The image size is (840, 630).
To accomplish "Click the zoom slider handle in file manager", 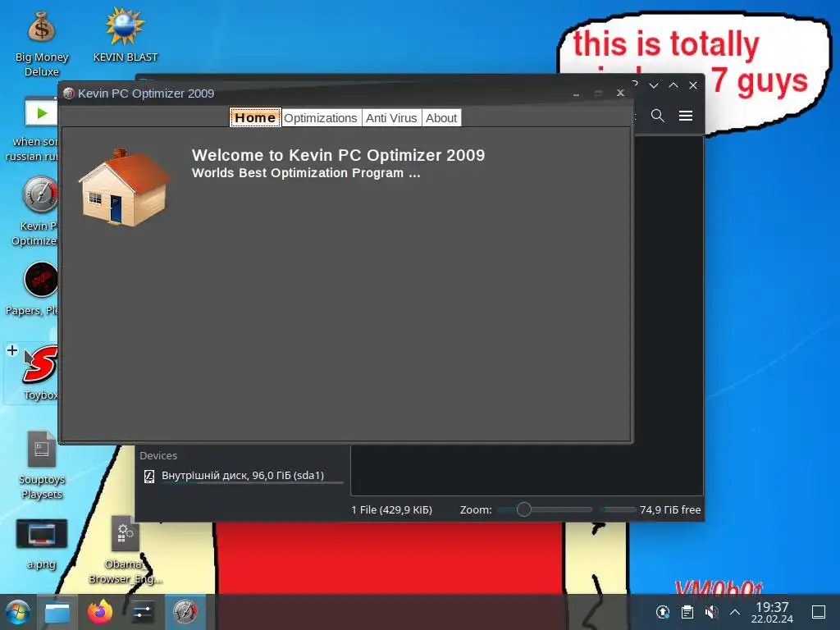I will pyautogui.click(x=524, y=509).
